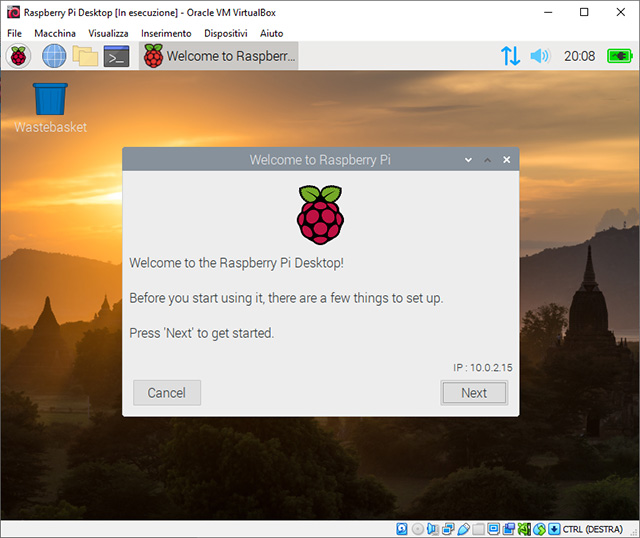Click the panel clock showing 20:08
The width and height of the screenshot is (640, 538).
pyautogui.click(x=579, y=56)
